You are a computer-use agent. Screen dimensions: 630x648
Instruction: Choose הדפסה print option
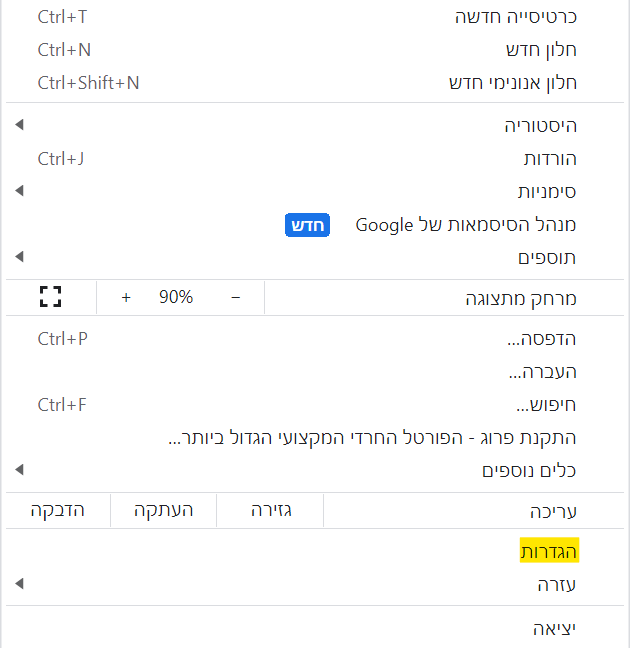(x=541, y=339)
